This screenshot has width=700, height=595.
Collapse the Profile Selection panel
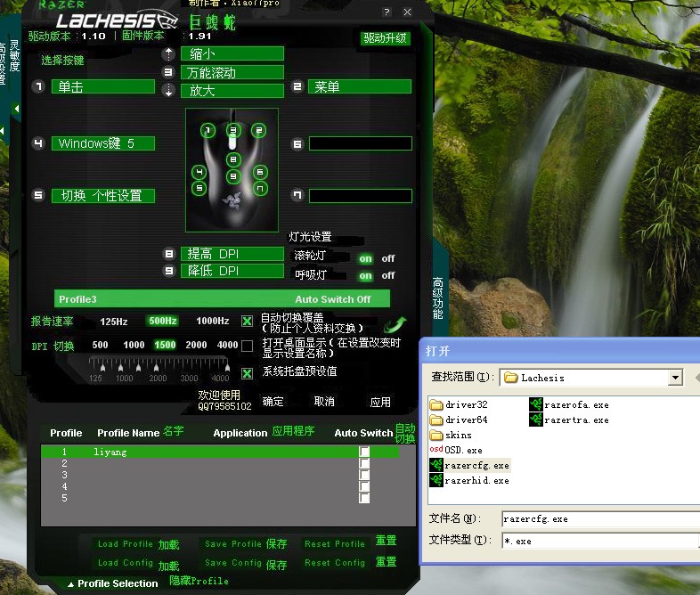coord(113,583)
